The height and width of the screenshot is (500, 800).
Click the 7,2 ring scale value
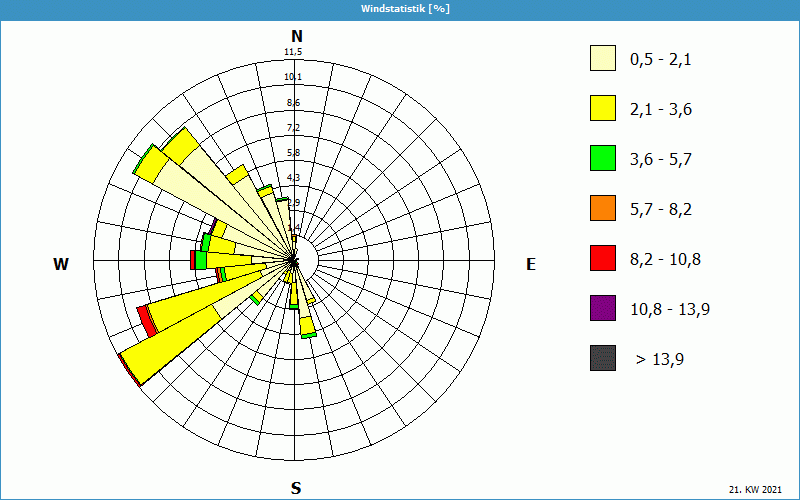[x=293, y=128]
